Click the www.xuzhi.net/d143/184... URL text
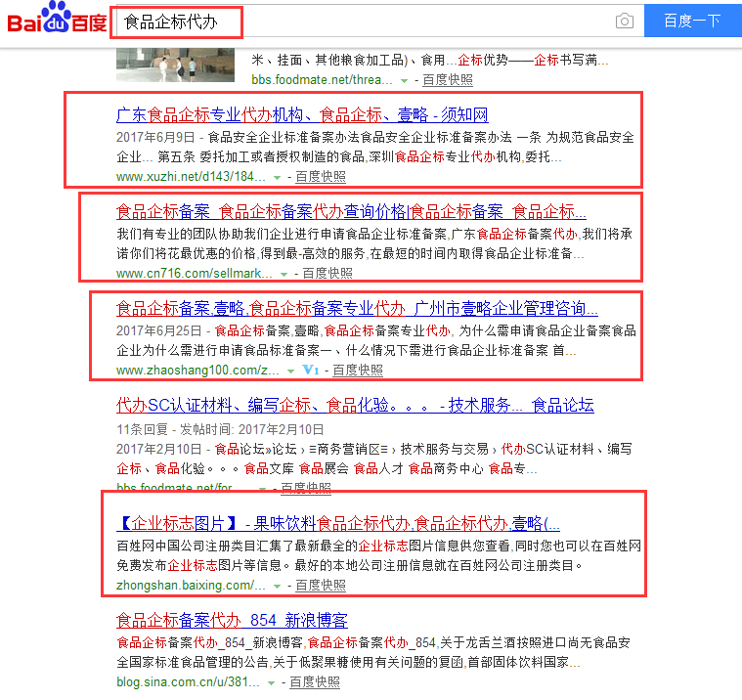Viewport: 742px width, 700px height. (191, 177)
